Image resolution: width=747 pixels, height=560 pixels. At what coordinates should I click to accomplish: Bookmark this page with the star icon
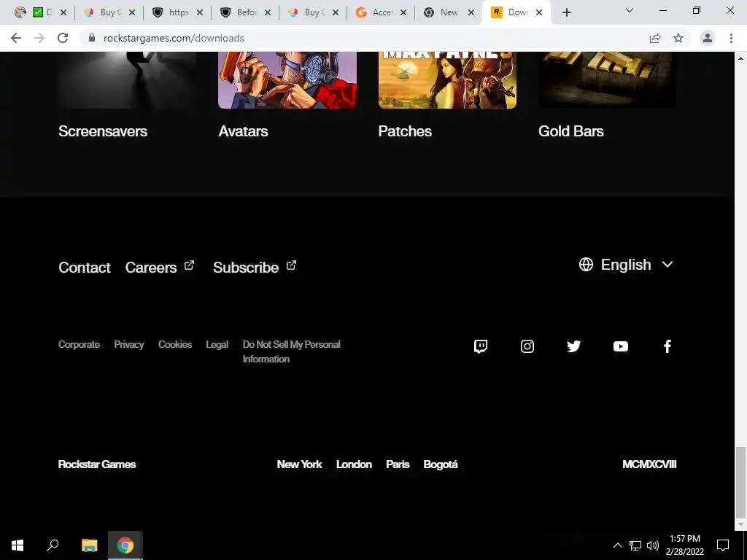pos(678,38)
